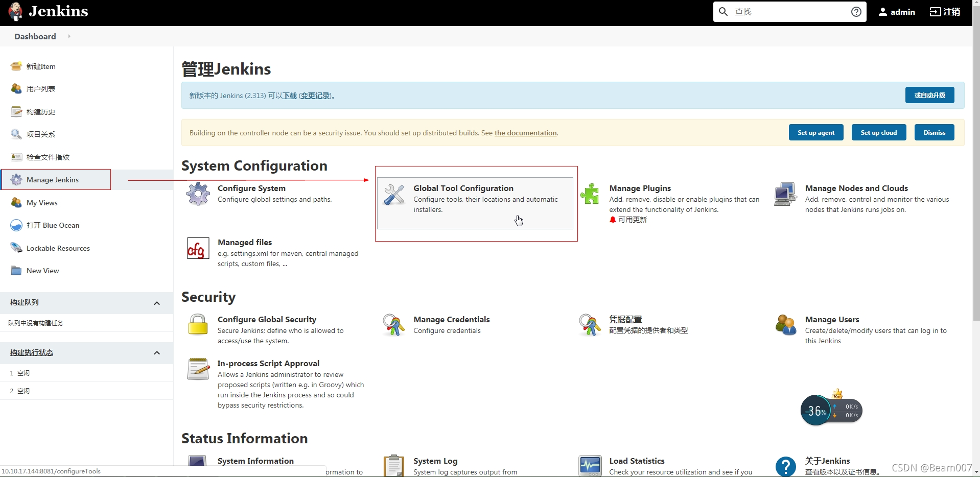
Task: Click '队列中没有构建任务' queue text
Action: (36, 323)
